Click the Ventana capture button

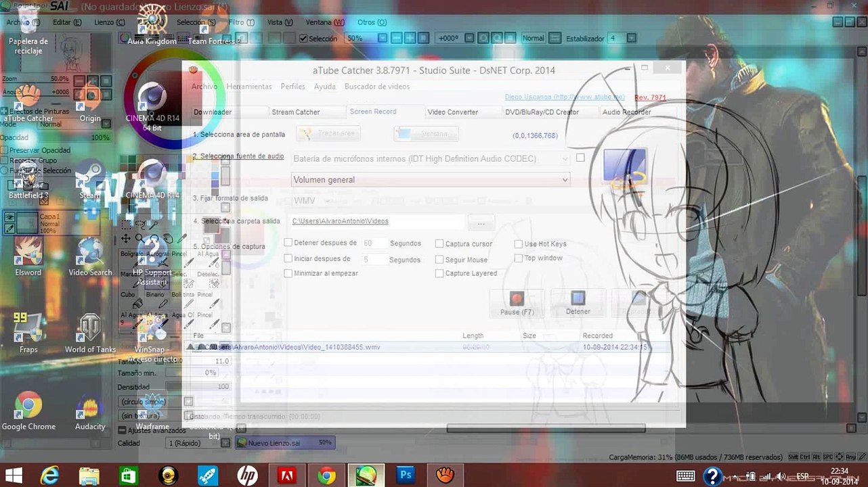427,134
